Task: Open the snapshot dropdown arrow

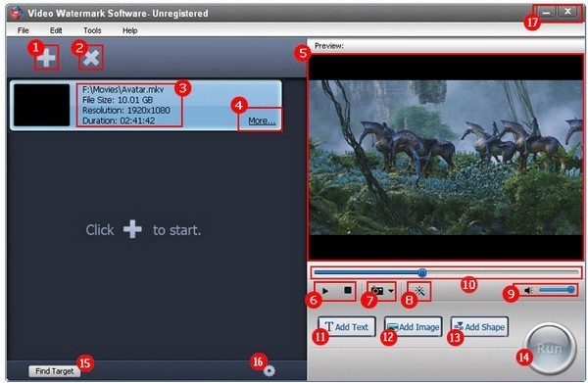Action: (391, 291)
